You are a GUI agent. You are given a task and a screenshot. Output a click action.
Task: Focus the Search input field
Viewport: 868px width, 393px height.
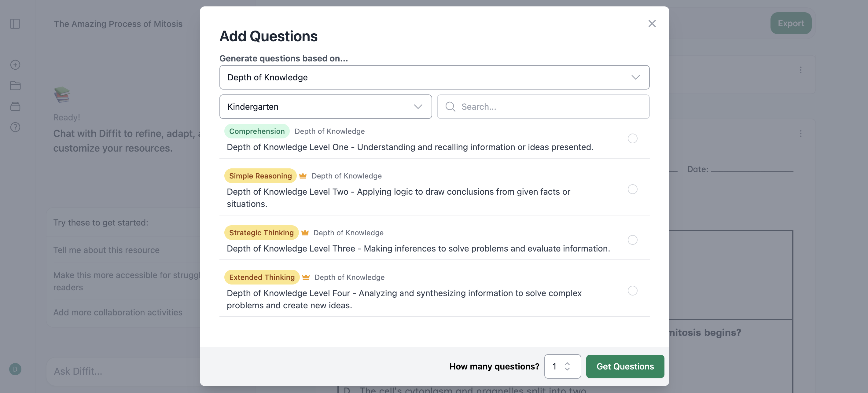tap(543, 107)
